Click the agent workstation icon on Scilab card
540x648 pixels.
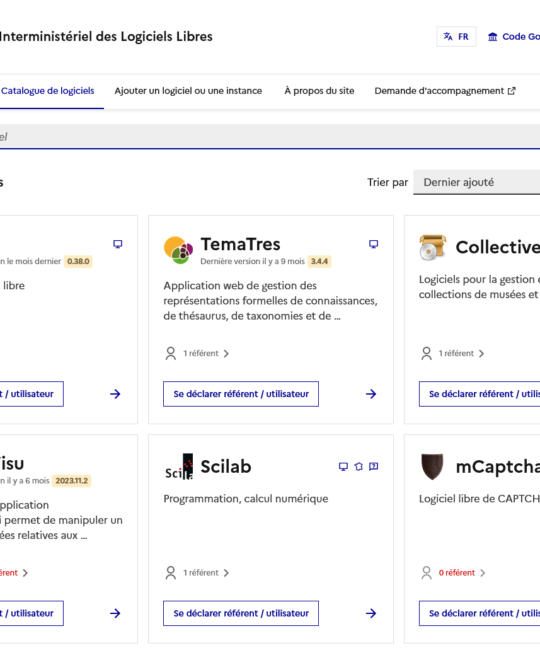359,467
